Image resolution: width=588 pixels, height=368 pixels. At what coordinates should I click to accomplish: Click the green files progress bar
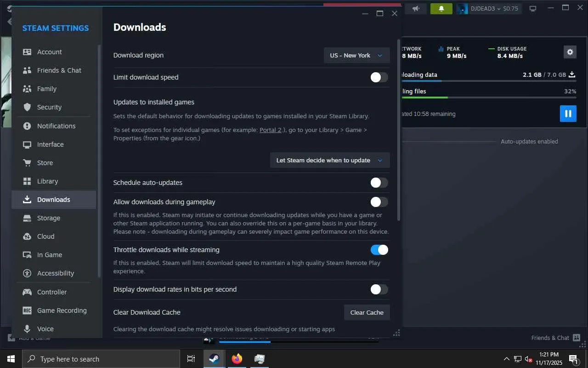pos(489,98)
